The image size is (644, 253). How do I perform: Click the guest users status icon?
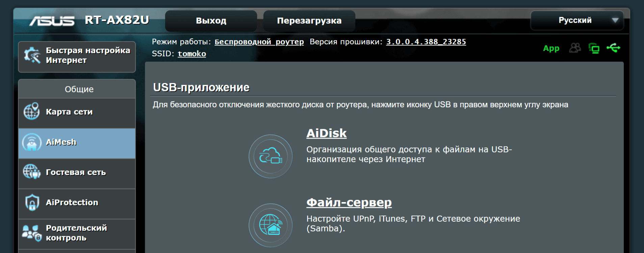[x=575, y=48]
